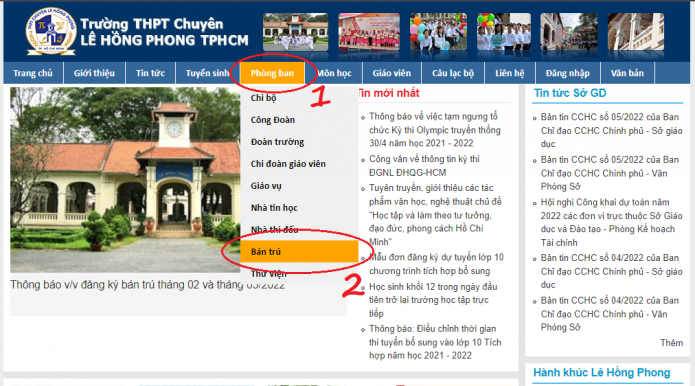Open Công văn về thông tin kỳ thi ĐGNL

[x=424, y=166]
